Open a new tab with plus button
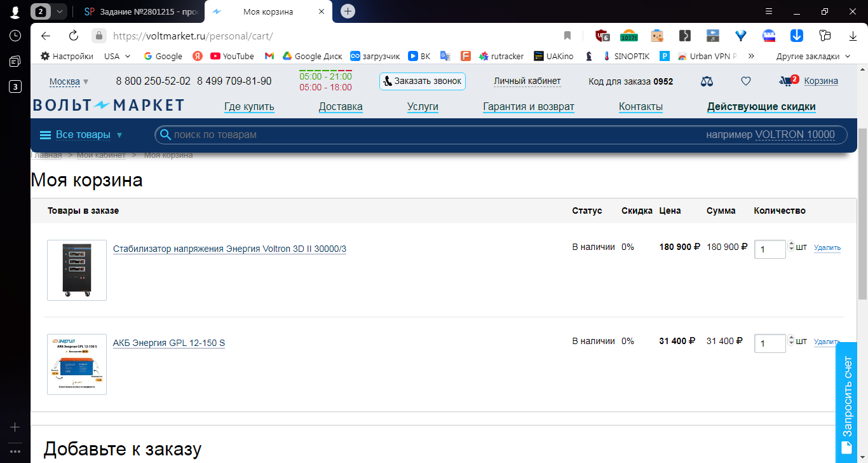The image size is (868, 463). pos(348,11)
